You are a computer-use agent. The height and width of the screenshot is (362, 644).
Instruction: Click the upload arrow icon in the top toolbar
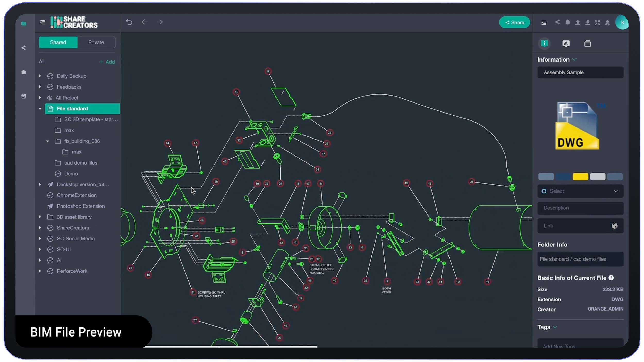point(578,23)
